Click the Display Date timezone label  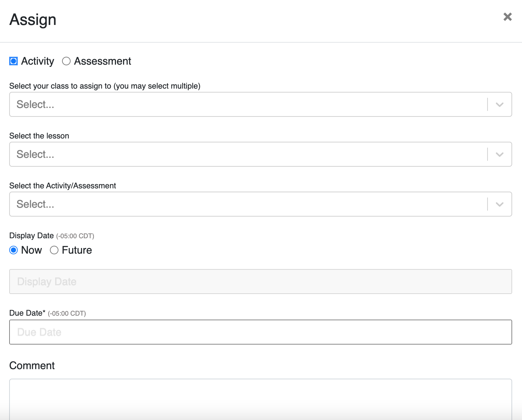[76, 236]
